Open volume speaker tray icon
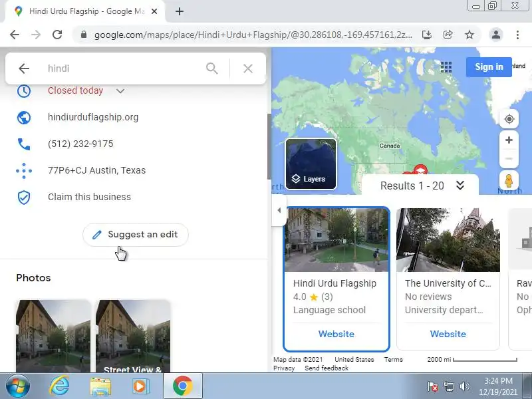The height and width of the screenshot is (399, 532). [464, 386]
